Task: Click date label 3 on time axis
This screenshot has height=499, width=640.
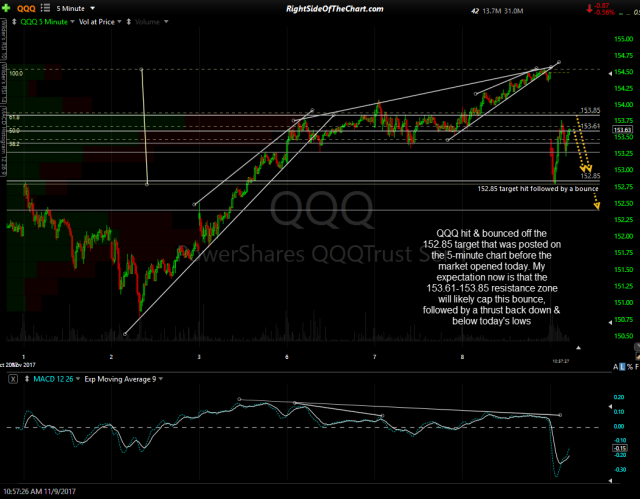Action: click(199, 357)
